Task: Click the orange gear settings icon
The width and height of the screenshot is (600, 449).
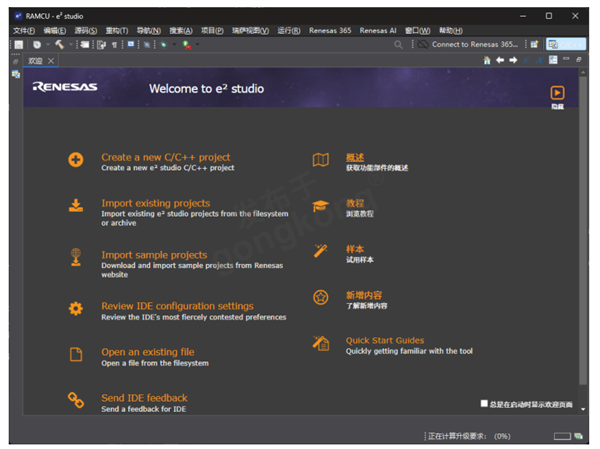Action: tap(76, 309)
